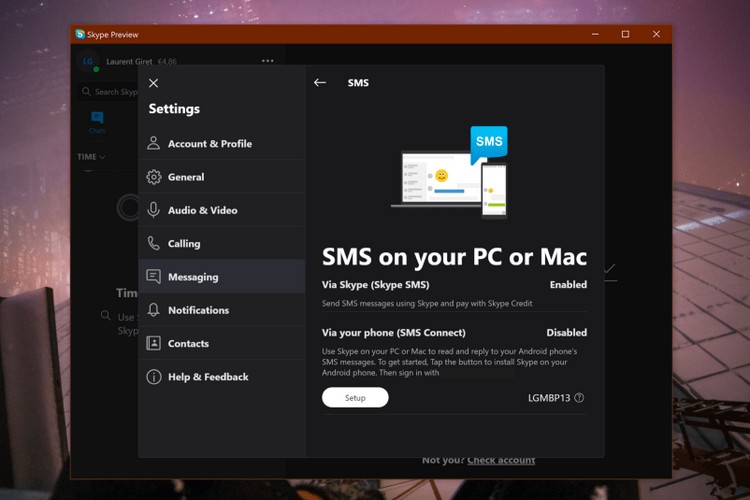750x500 pixels.
Task: Maximize the Skype Preview window
Action: pos(625,34)
